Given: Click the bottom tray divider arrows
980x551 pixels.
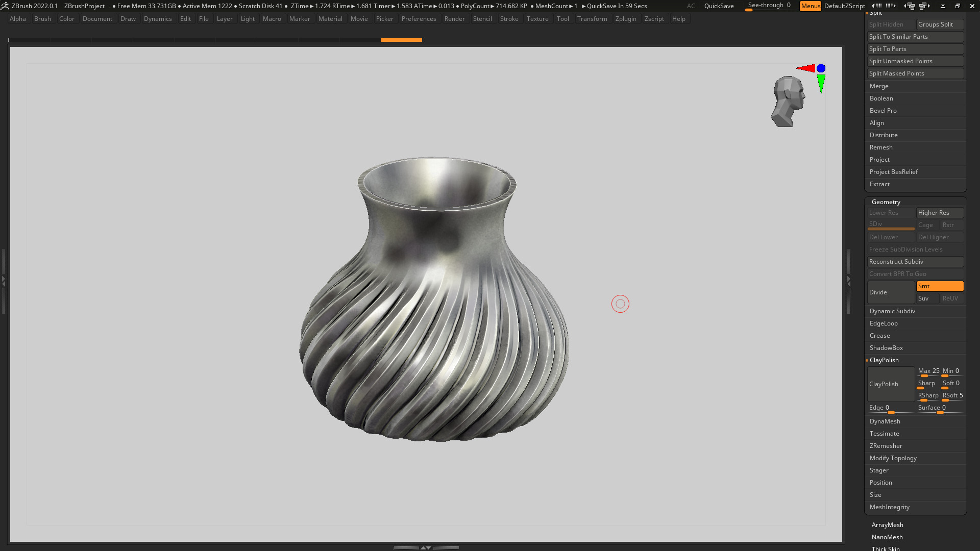Looking at the screenshot, I should click(426, 547).
